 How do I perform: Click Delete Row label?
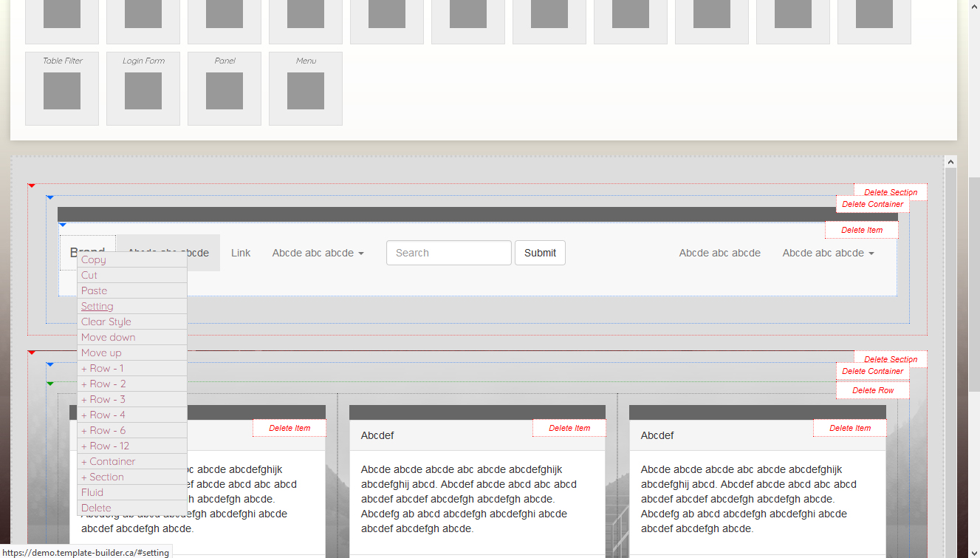873,390
